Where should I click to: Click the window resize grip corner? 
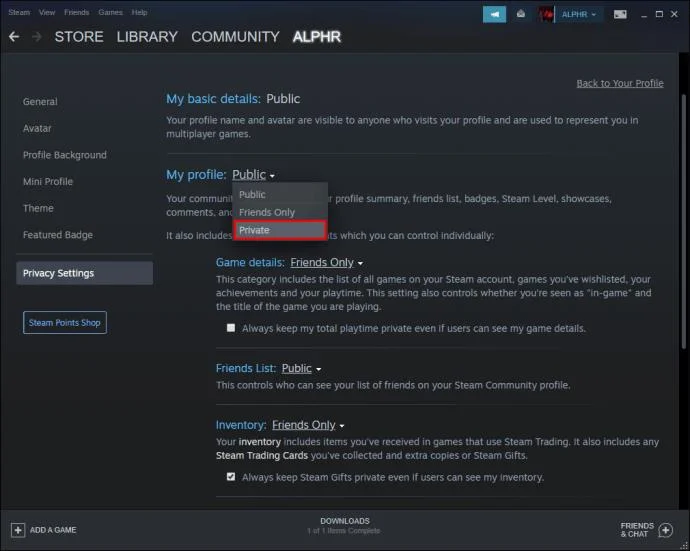tap(685, 546)
